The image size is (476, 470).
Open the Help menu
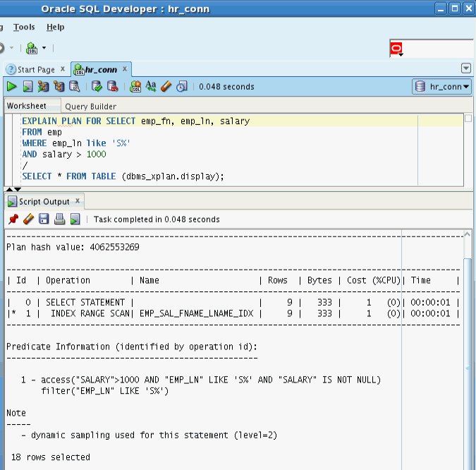(x=55, y=27)
